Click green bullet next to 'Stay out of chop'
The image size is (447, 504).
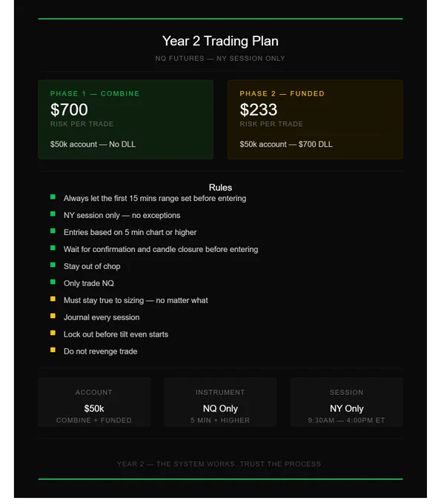(53, 265)
